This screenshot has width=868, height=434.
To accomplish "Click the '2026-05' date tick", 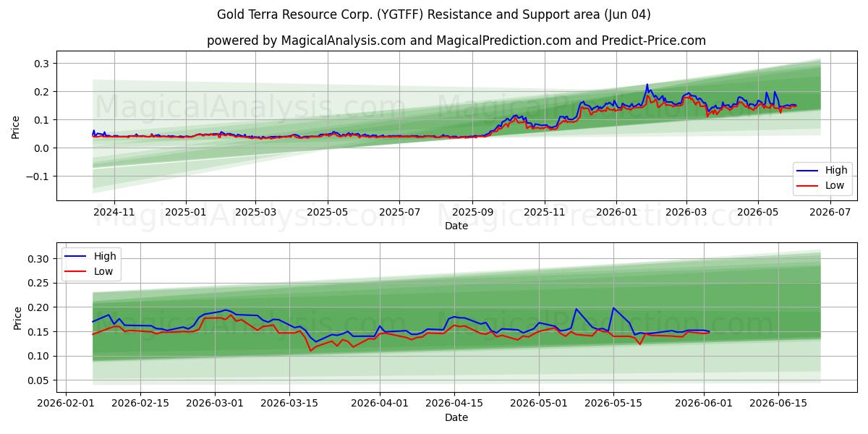I will [758, 212].
